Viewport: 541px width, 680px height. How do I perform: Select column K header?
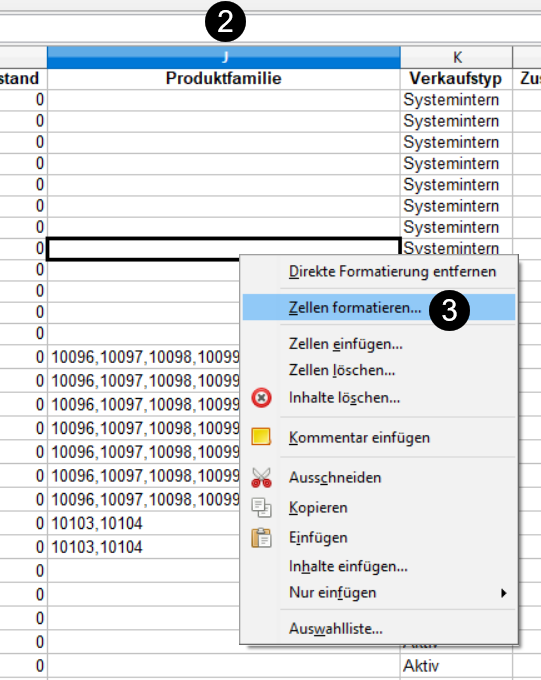point(456,57)
